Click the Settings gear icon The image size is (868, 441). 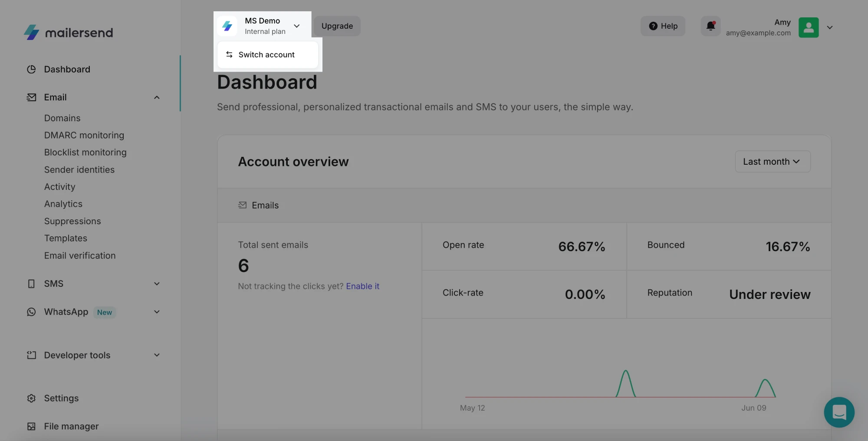[31, 398]
